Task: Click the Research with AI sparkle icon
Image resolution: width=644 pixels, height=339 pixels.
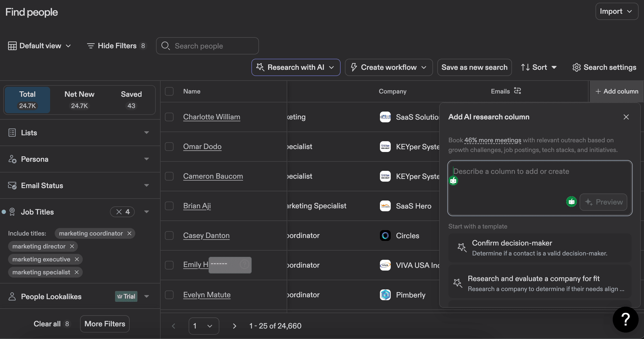Action: [260, 67]
